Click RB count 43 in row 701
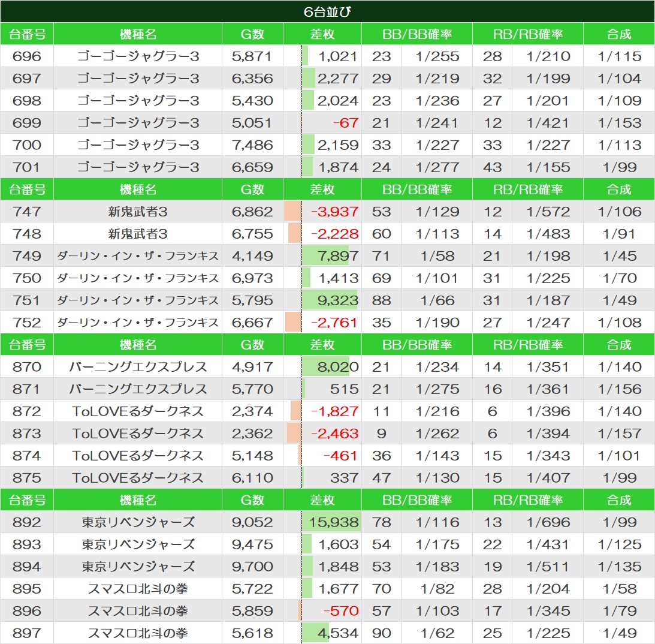This screenshot has width=655, height=644. tap(492, 167)
